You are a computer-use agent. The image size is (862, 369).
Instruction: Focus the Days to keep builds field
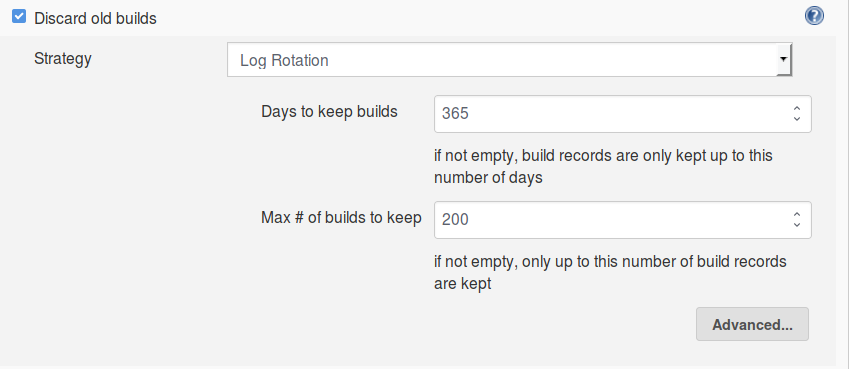(x=622, y=114)
